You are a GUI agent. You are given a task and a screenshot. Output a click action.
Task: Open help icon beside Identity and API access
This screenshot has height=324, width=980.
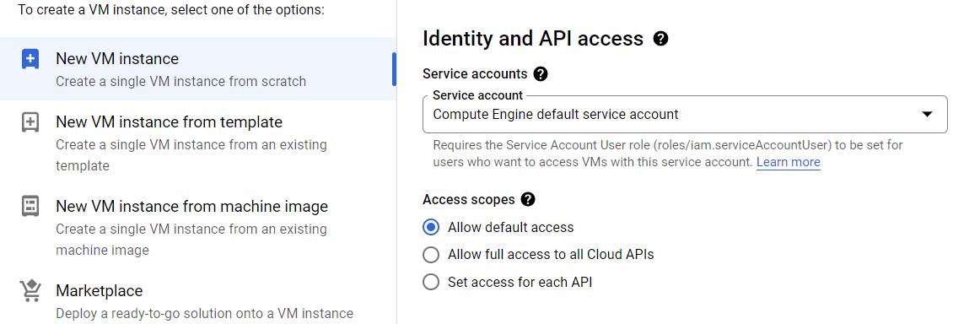[660, 39]
